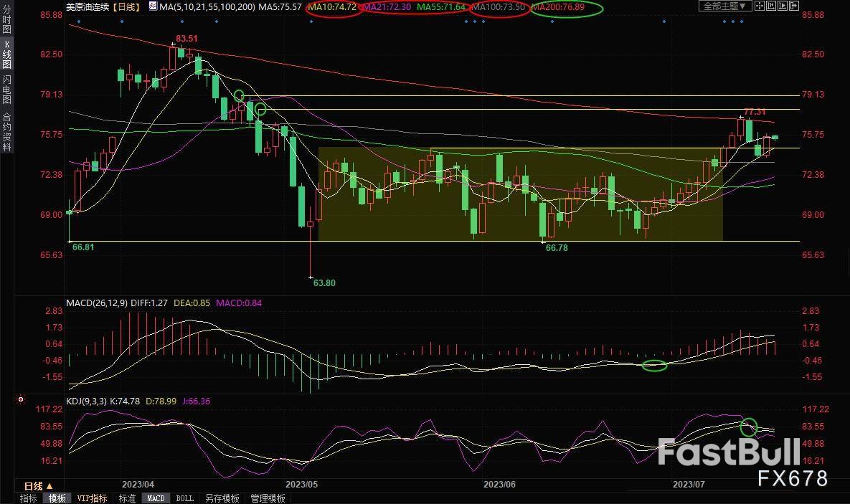850x504 pixels.
Task: Click the 管理模板 button
Action: 268,498
